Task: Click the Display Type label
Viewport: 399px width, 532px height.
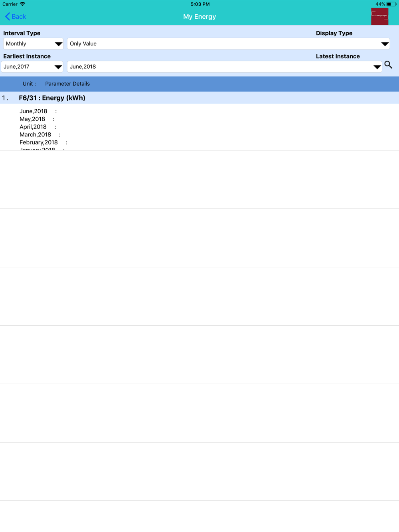Action: 334,33
